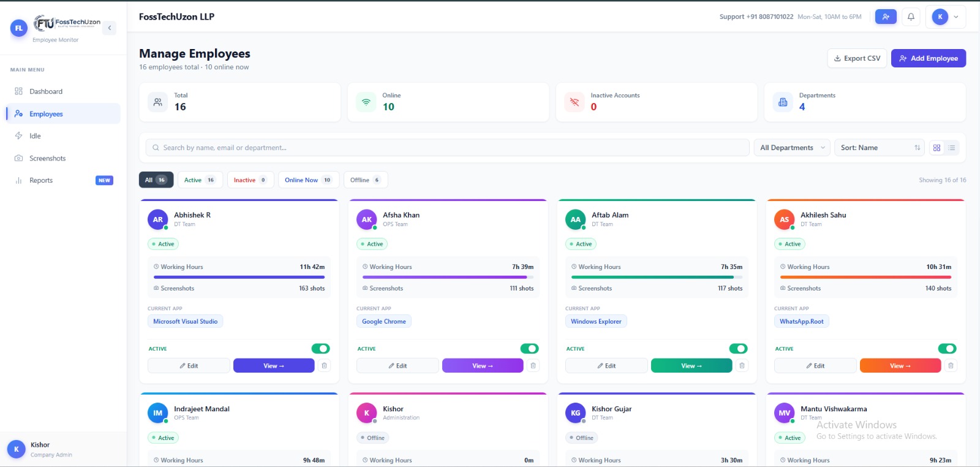Click the FL avatar in sidebar header
This screenshot has height=467, width=980.
tap(19, 28)
